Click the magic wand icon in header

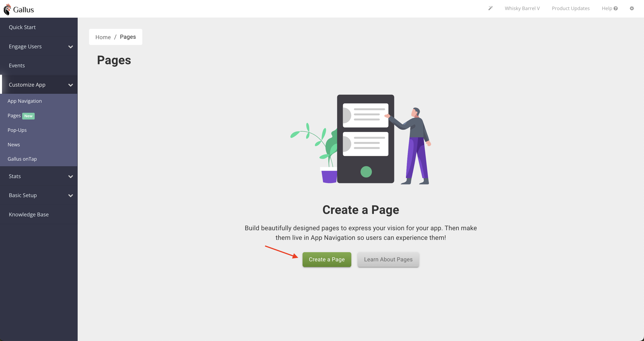[490, 8]
